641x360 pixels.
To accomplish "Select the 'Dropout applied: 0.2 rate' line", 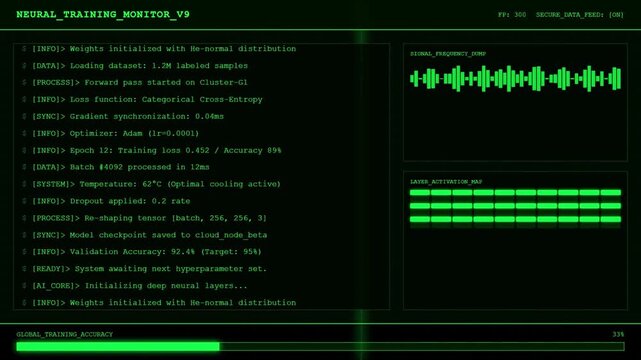I will tap(106, 201).
